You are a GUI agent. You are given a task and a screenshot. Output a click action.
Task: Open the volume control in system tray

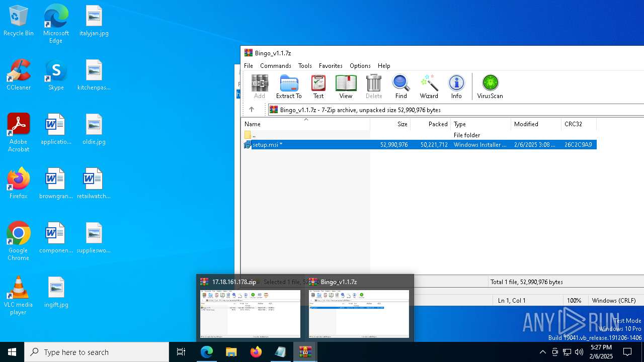click(x=579, y=352)
